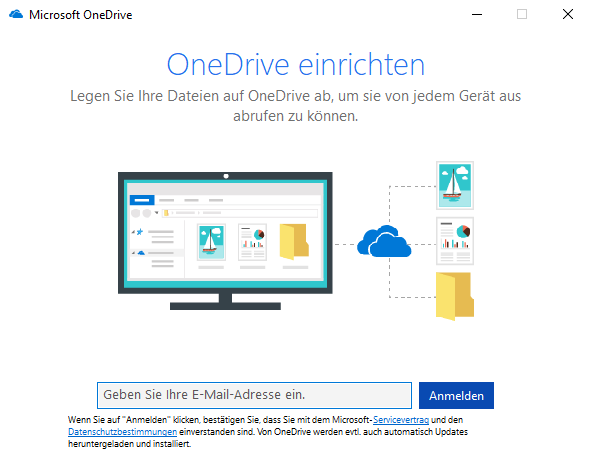Screen dimensions: 590x458
Task: Minimize the Microsoft OneDrive window
Action: [477, 15]
